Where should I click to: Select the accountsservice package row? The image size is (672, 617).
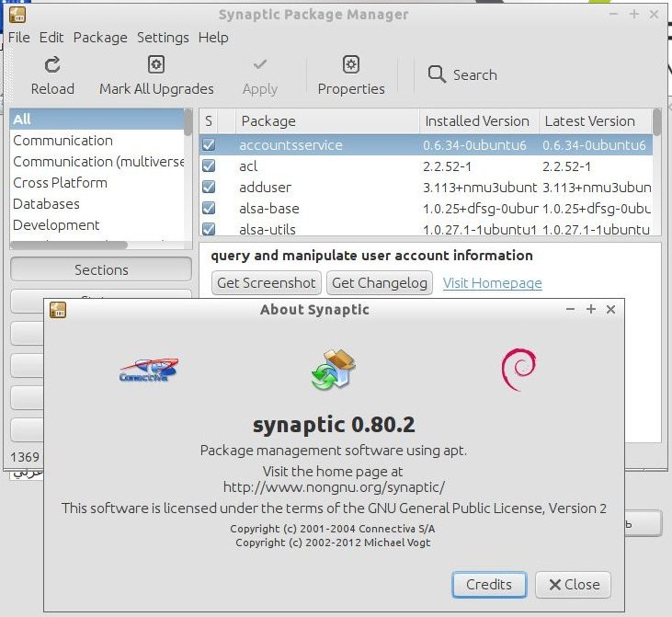(x=426, y=144)
